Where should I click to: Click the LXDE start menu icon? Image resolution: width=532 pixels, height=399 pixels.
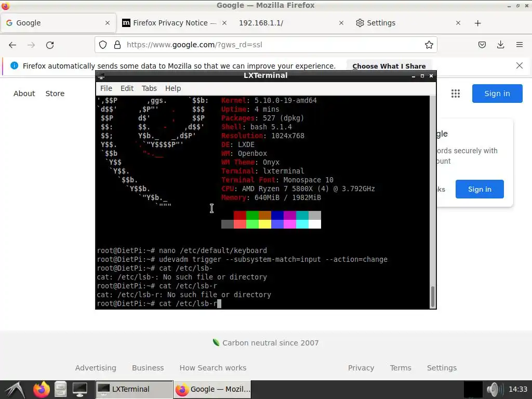[x=15, y=389]
